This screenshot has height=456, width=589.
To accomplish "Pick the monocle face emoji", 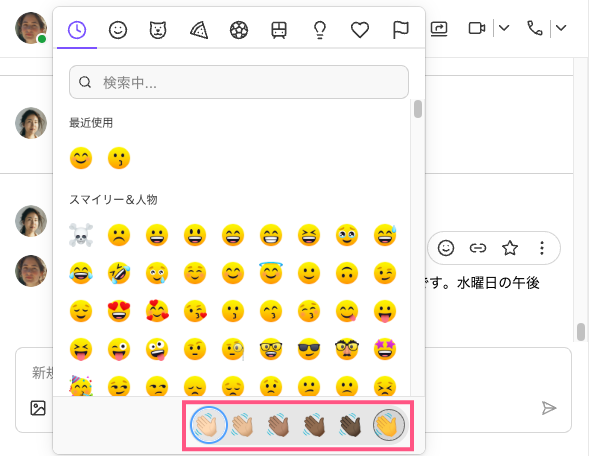I will (233, 349).
